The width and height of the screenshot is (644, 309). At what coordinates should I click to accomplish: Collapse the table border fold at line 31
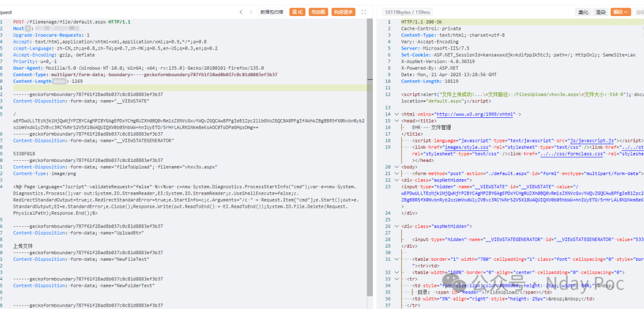pos(396,259)
